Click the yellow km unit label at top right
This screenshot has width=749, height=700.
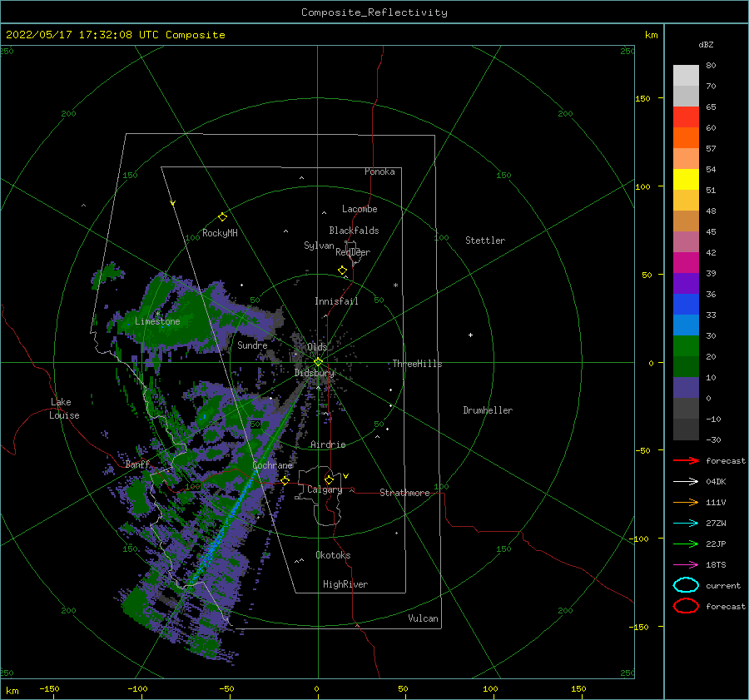651,35
